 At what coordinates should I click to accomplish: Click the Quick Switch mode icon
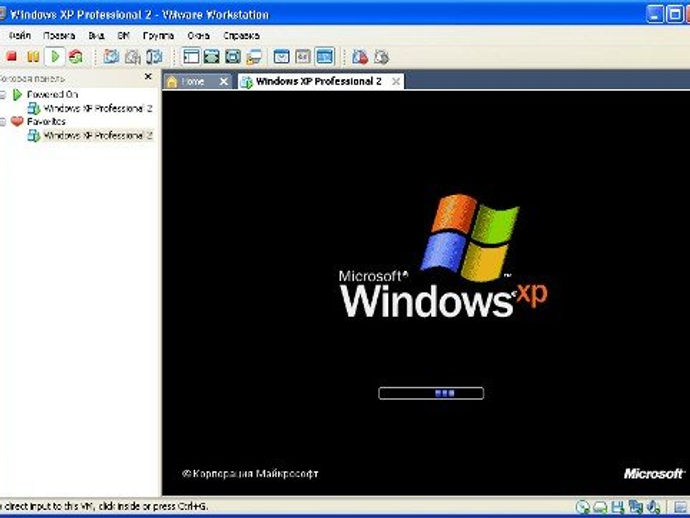233,56
